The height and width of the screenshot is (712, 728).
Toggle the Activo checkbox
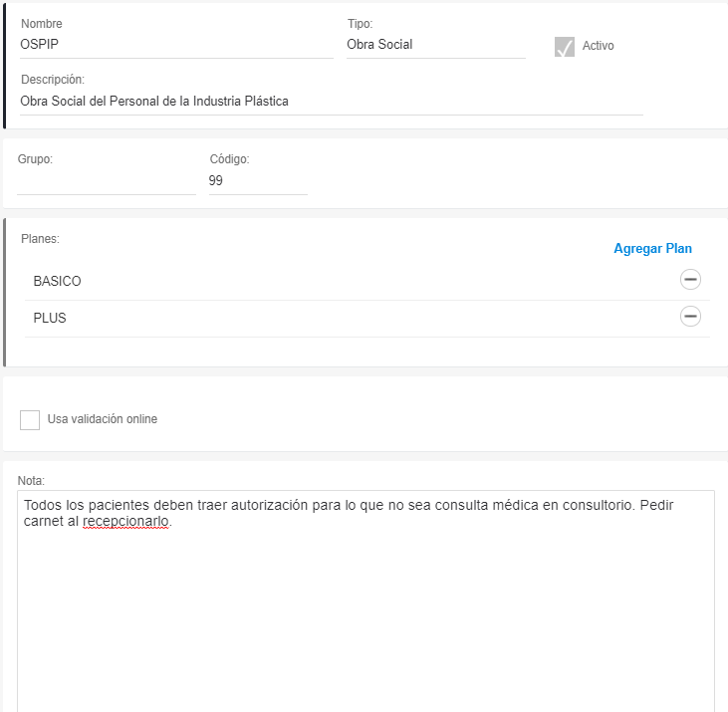pos(565,47)
